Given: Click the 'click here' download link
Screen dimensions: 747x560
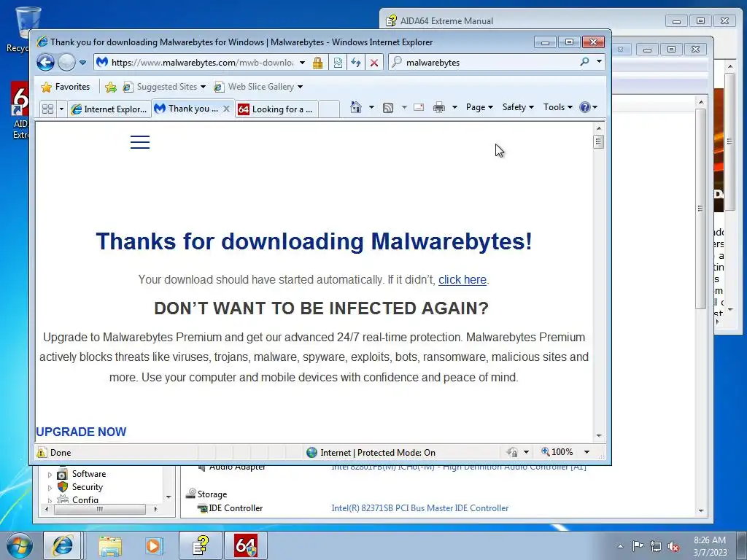Looking at the screenshot, I should click(462, 279).
